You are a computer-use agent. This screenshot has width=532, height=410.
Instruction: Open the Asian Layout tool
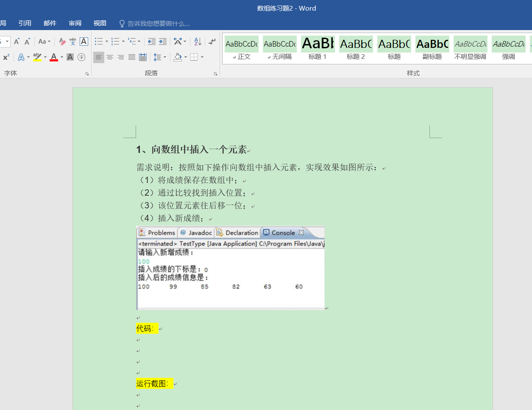(178, 42)
